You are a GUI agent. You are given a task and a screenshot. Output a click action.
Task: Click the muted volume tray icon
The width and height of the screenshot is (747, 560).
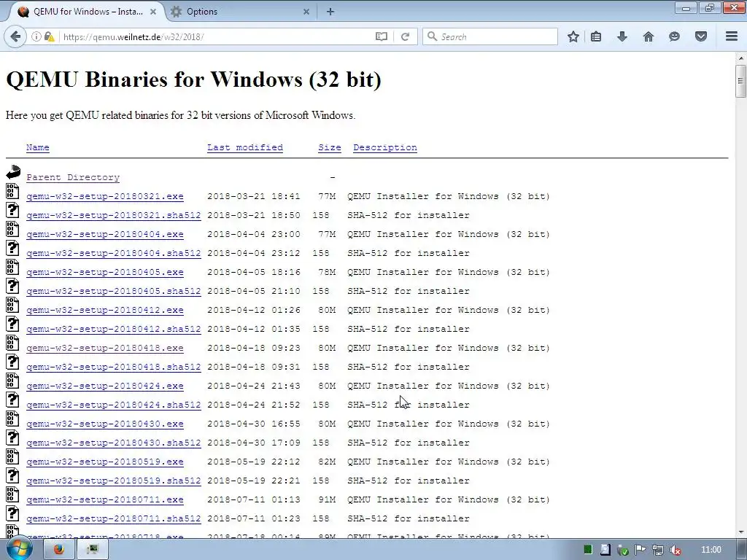click(675, 550)
